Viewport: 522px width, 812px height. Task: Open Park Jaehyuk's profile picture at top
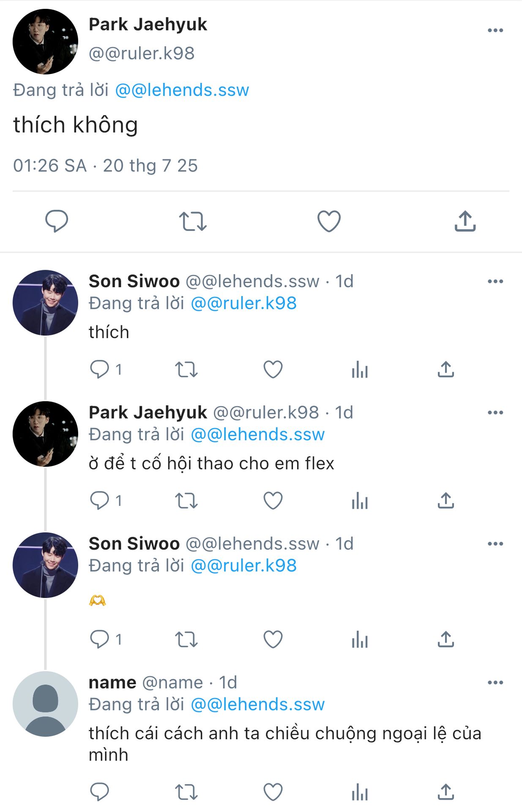click(x=45, y=41)
